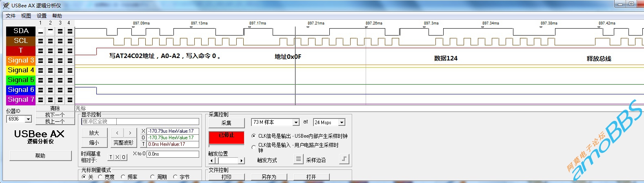Click the 采集 capture button
The image size is (644, 183).
(227, 123)
